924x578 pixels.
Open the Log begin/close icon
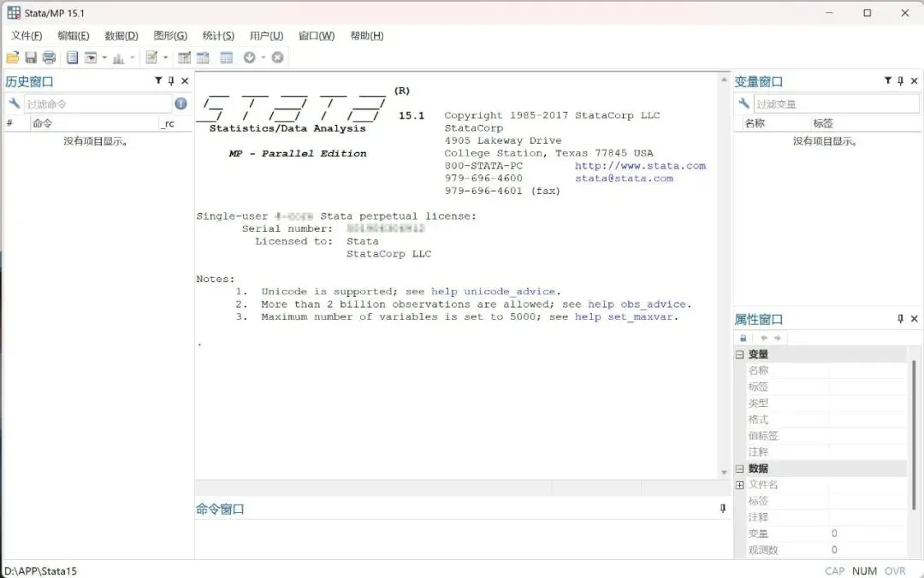(72, 57)
